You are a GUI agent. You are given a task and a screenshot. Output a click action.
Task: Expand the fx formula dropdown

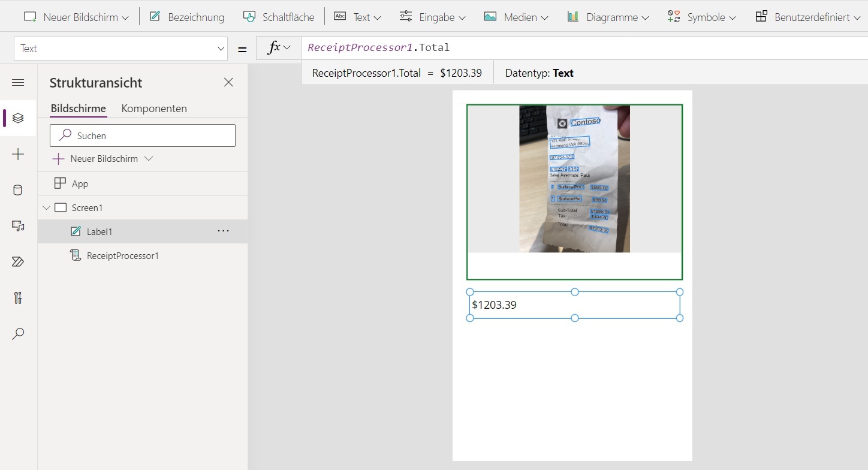[x=279, y=48]
